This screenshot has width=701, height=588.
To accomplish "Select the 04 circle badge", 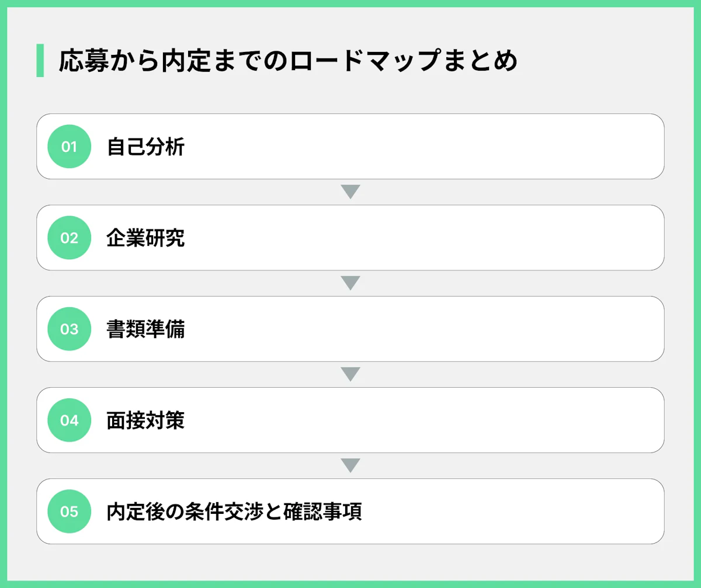I will tap(69, 420).
